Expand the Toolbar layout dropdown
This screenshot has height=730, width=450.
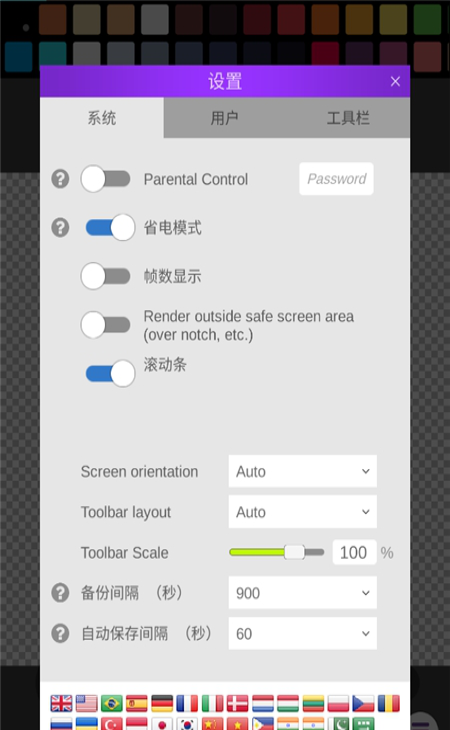pyautogui.click(x=302, y=512)
